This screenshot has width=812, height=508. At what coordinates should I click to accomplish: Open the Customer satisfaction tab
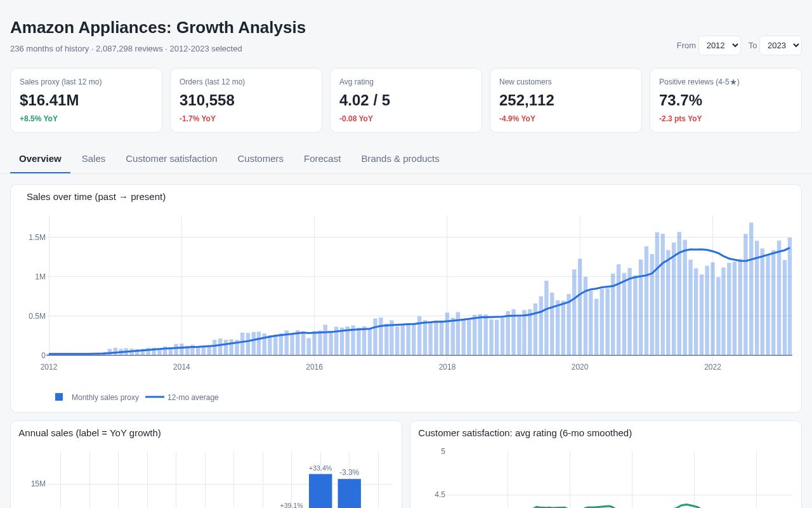pos(171,159)
